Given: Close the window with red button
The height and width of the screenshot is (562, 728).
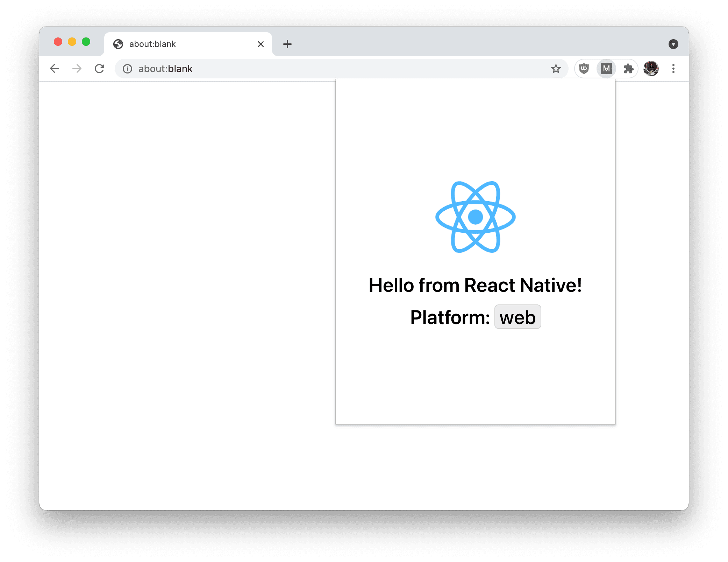Looking at the screenshot, I should point(58,42).
